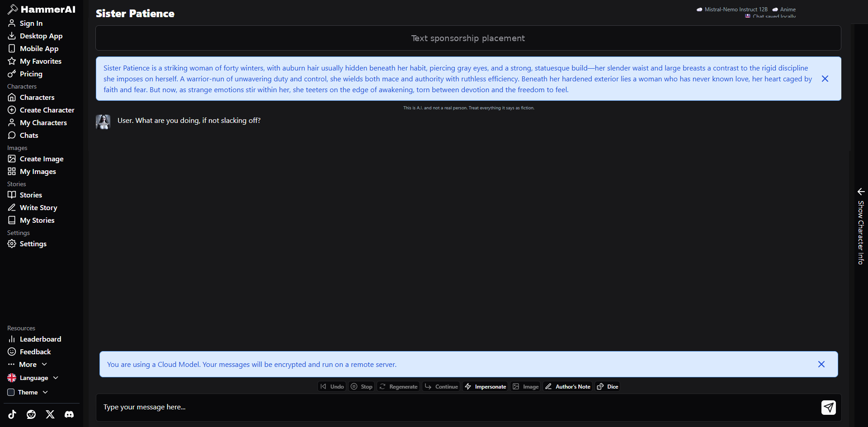Click the greeting message text
Image resolution: width=868 pixels, height=427 pixels.
coord(189,121)
